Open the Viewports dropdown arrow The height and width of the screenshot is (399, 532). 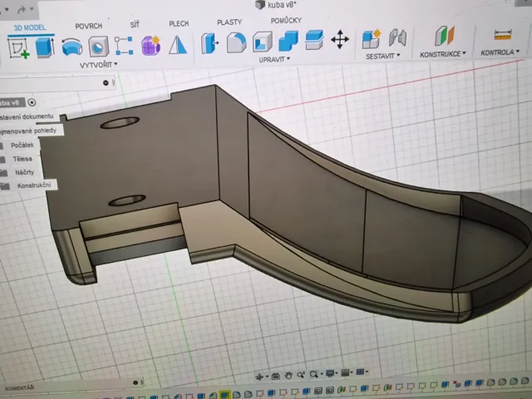click(367, 372)
